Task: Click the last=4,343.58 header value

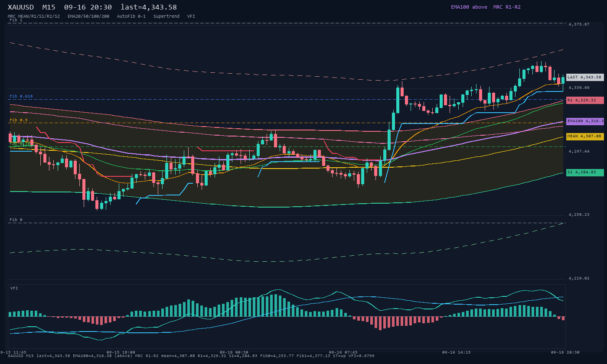Action: tap(149, 7)
